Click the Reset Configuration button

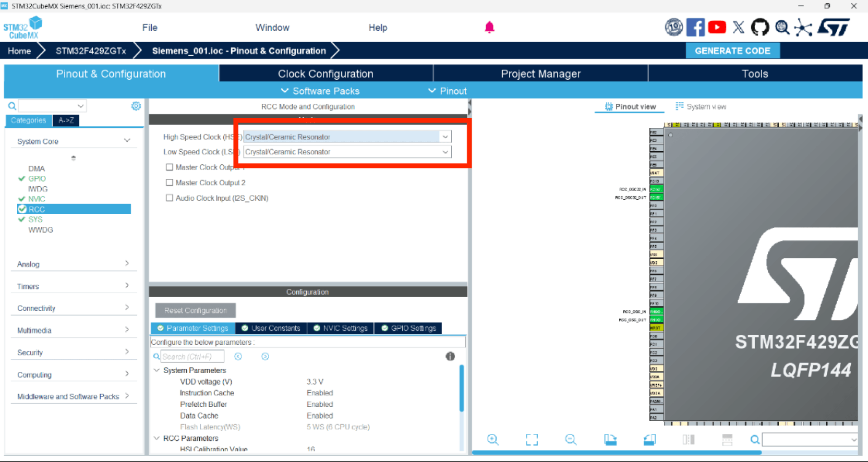click(195, 310)
